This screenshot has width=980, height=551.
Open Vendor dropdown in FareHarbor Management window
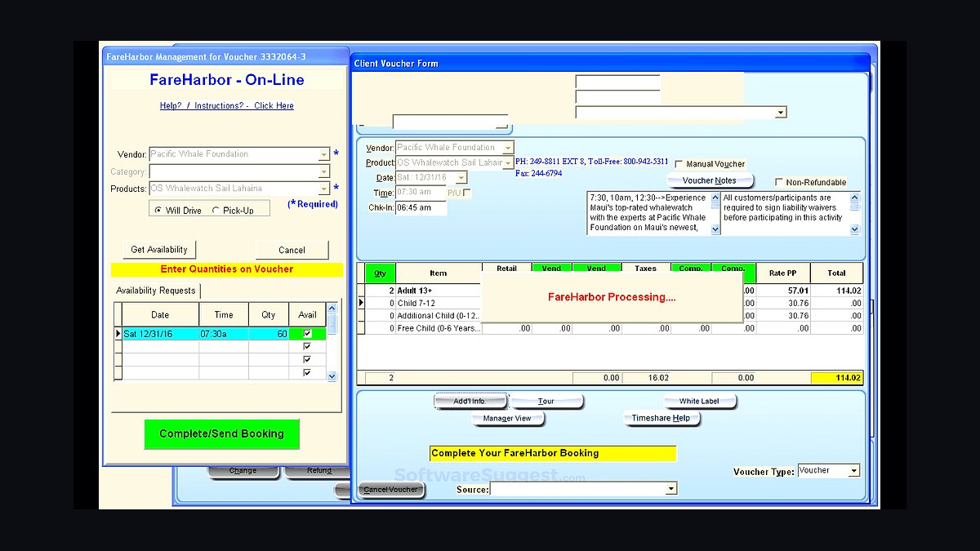pyautogui.click(x=323, y=154)
